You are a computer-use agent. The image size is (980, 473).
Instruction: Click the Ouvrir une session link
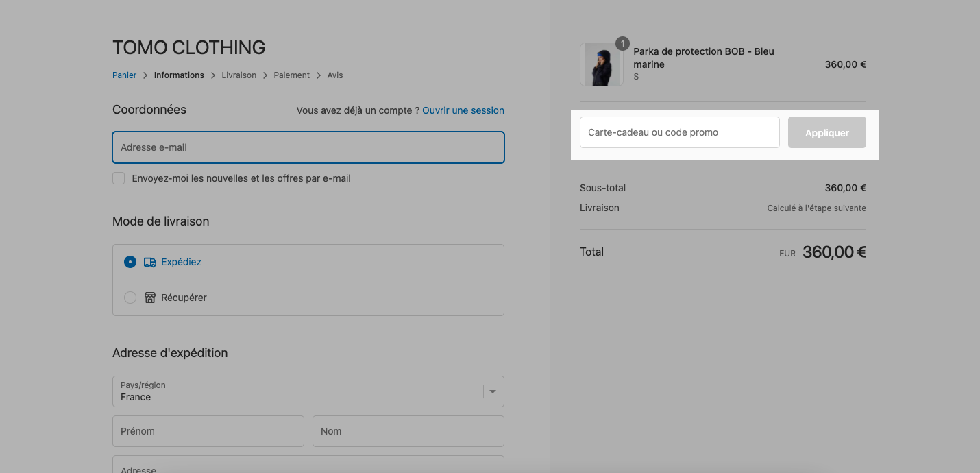(x=463, y=110)
